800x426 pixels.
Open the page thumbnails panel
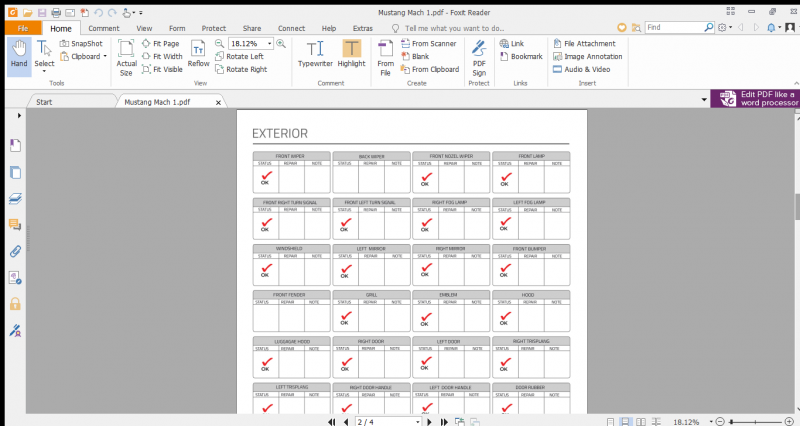click(x=15, y=172)
